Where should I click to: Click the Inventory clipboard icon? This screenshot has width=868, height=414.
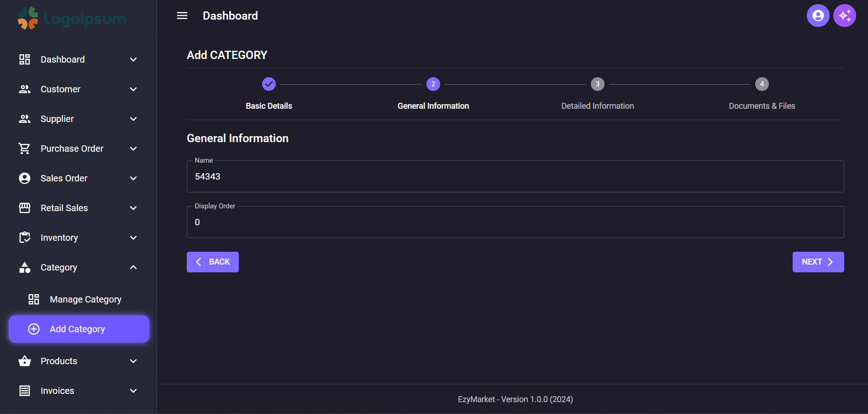[x=25, y=238]
